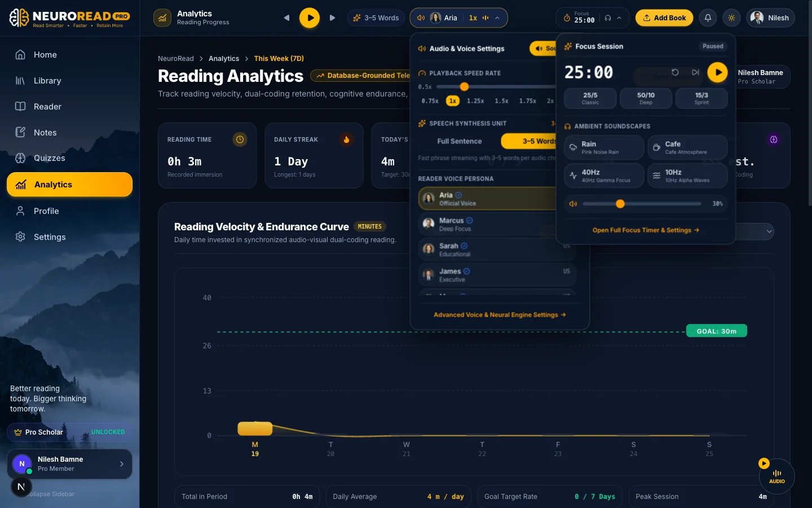Mute the ambient soundscape volume speaker icon
This screenshot has width=812, height=508.
tap(573, 204)
